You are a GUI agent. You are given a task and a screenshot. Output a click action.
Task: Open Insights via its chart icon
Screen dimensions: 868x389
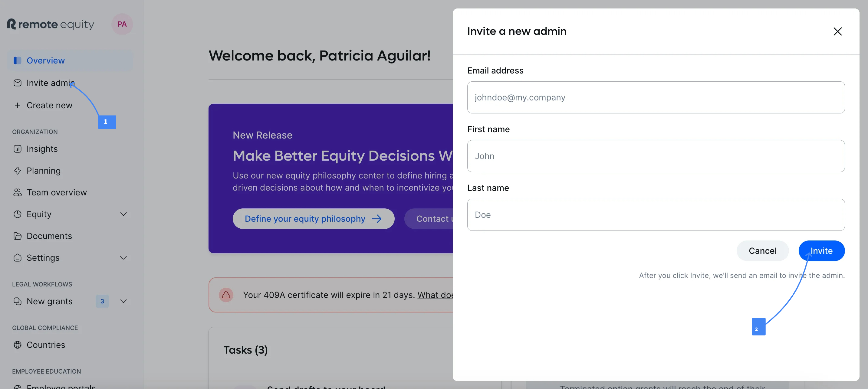(x=18, y=149)
